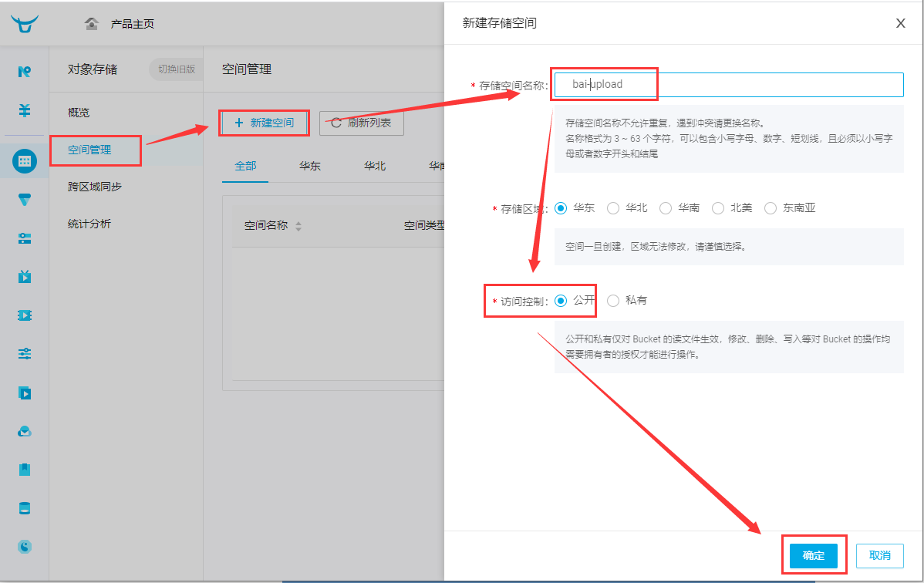Choose 私有 access control option
This screenshot has width=924, height=583.
[613, 301]
